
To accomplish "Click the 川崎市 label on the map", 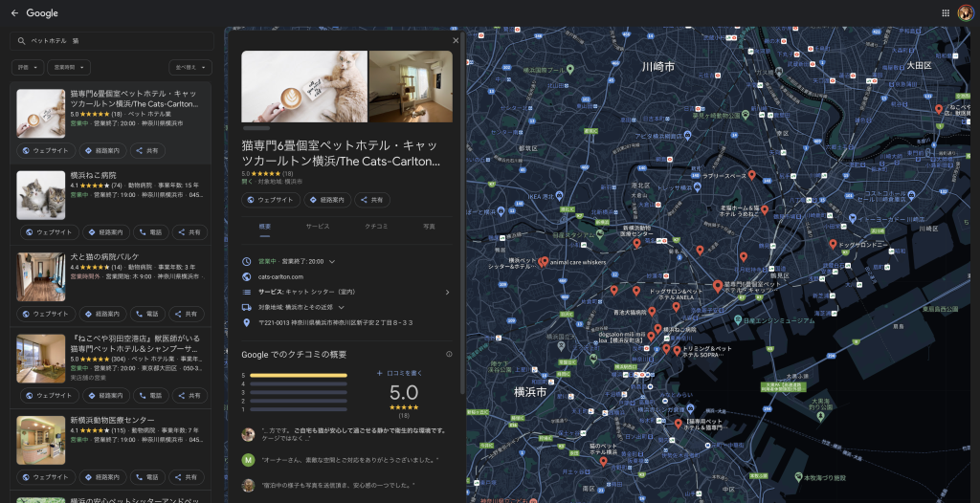I will coord(658,66).
